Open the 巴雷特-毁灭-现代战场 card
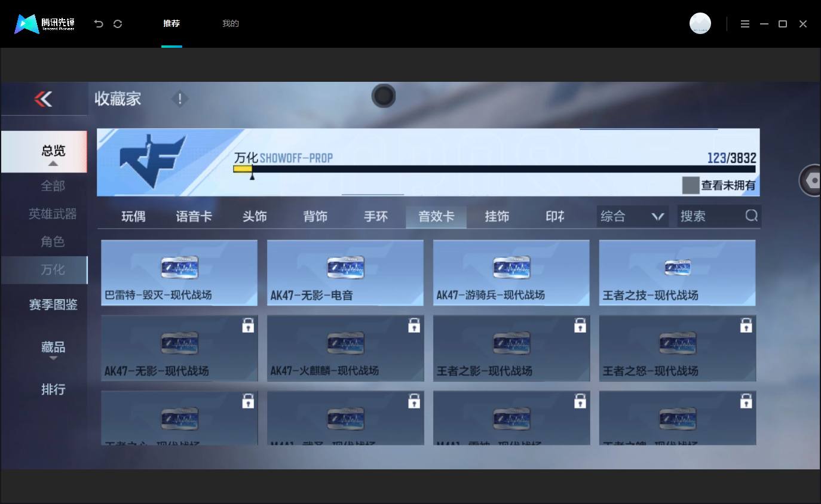The width and height of the screenshot is (821, 504). pyautogui.click(x=179, y=273)
